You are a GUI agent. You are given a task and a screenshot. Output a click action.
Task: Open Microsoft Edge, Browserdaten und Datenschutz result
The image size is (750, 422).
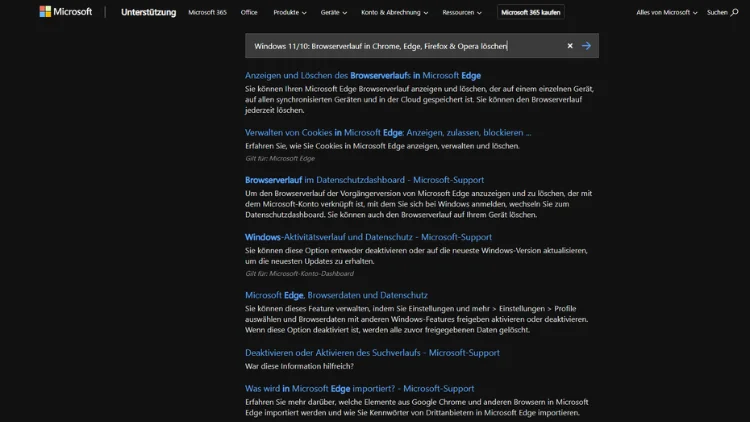(x=336, y=295)
